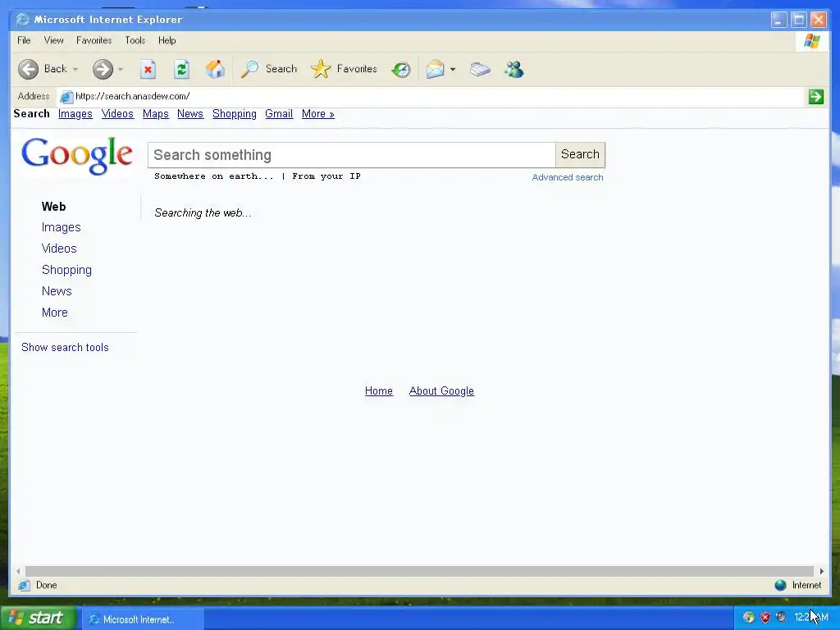The width and height of the screenshot is (840, 630).
Task: Expand More in the left sidebar
Action: click(x=55, y=313)
